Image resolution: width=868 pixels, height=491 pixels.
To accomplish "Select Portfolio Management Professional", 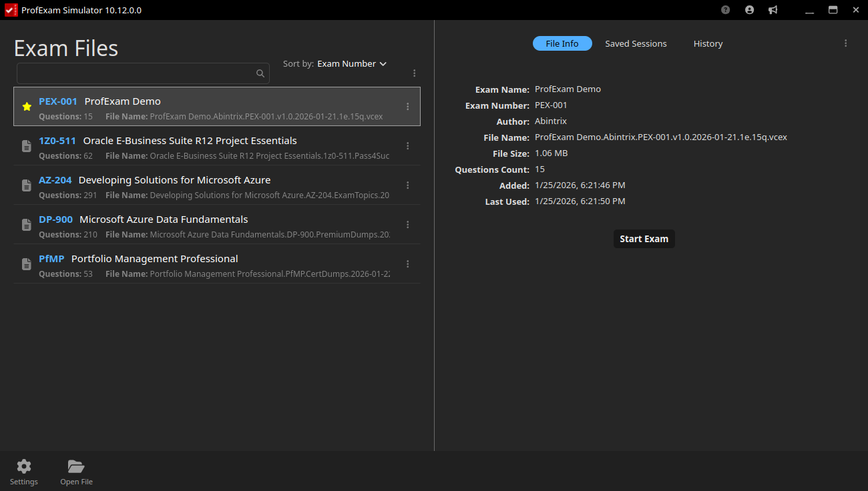I will [155, 259].
